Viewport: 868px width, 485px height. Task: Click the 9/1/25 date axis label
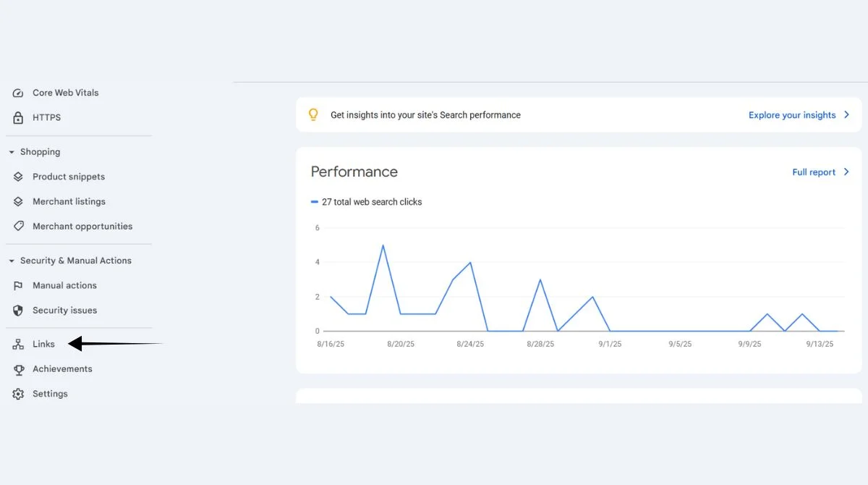point(610,344)
